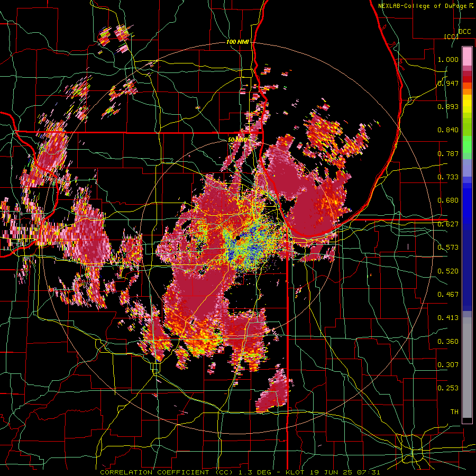Image resolution: width=476 pixels, height=476 pixels.
Task: Pick the light pink swatch atop the legend
Action: 467,56
